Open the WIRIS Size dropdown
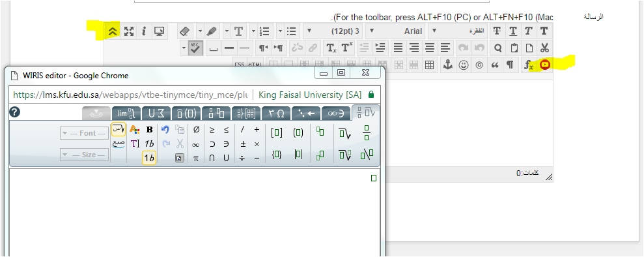This screenshot has height=257, width=644. coord(85,155)
